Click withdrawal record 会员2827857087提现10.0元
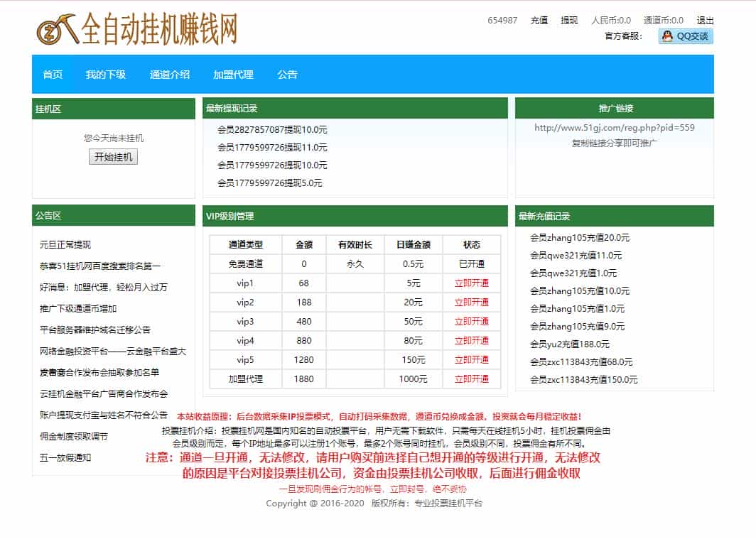 point(272,129)
